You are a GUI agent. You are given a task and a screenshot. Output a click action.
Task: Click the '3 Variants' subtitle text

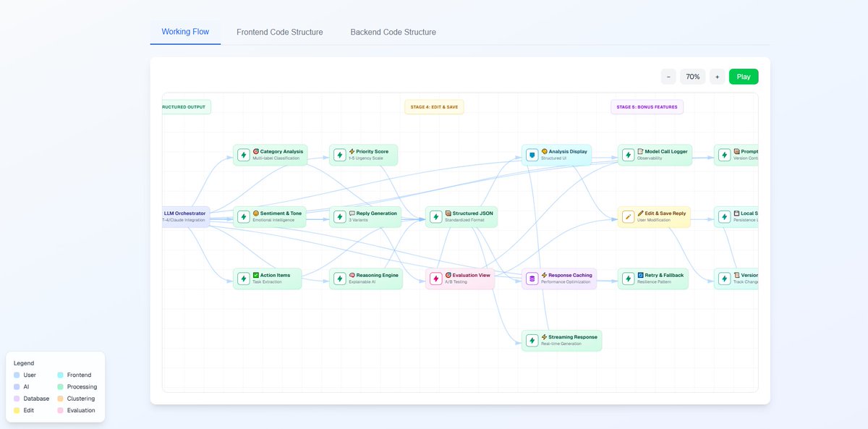point(359,220)
